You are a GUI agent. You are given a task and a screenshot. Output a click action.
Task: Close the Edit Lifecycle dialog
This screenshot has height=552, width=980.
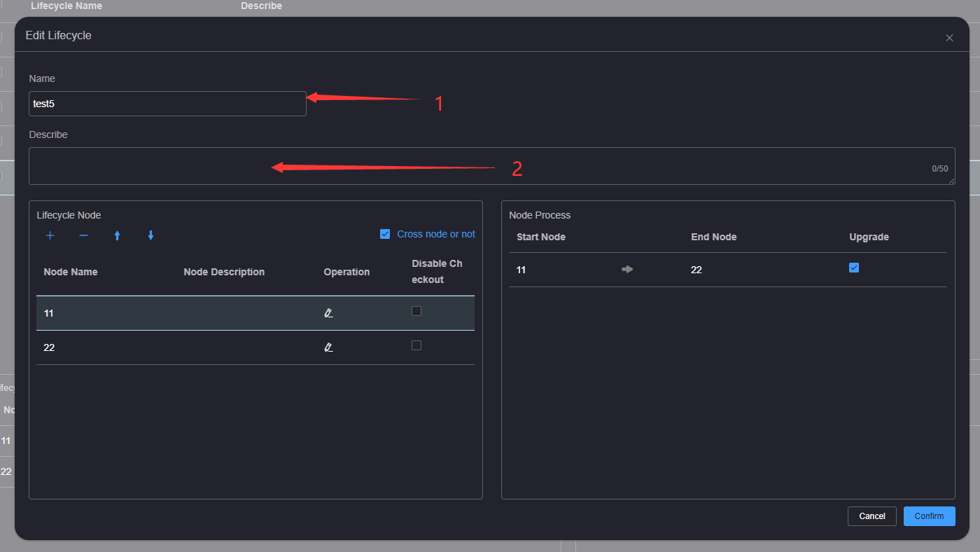tap(949, 38)
